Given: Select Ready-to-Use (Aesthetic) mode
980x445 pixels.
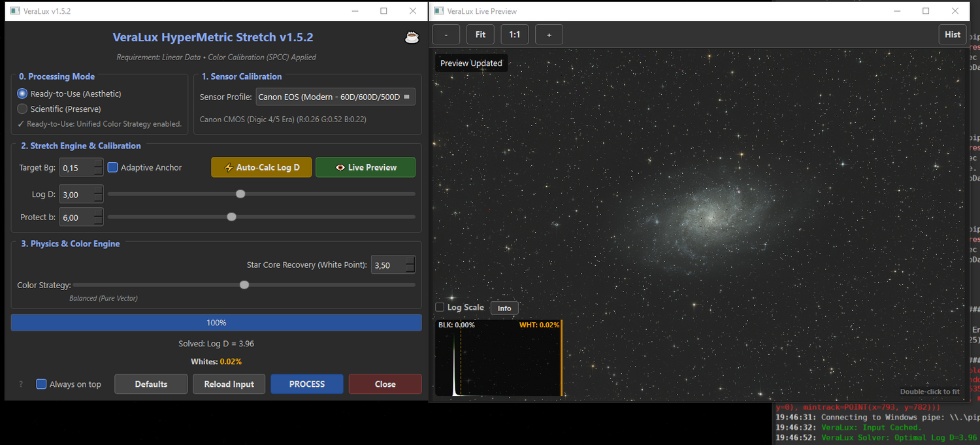Looking at the screenshot, I should (x=22, y=93).
